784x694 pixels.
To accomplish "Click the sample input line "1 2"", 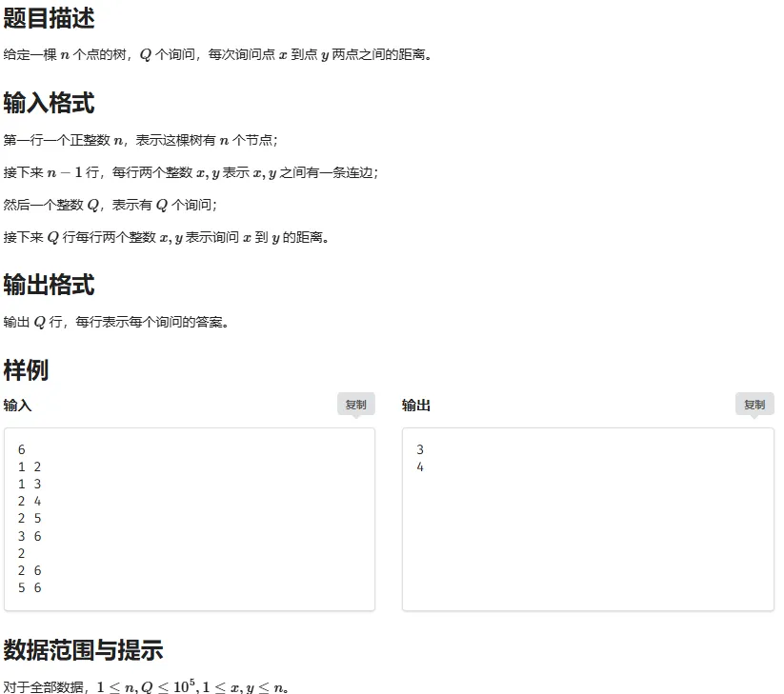I will [x=30, y=466].
